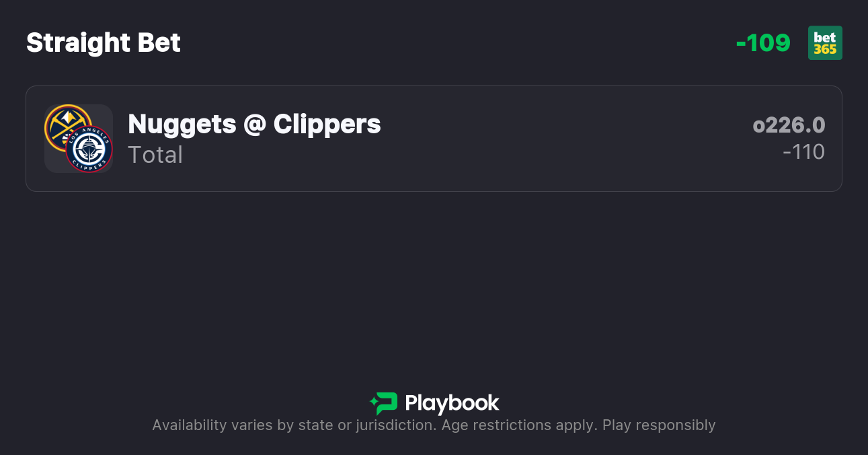Click the Straight Bet header
The height and width of the screenshot is (455, 868).
103,42
